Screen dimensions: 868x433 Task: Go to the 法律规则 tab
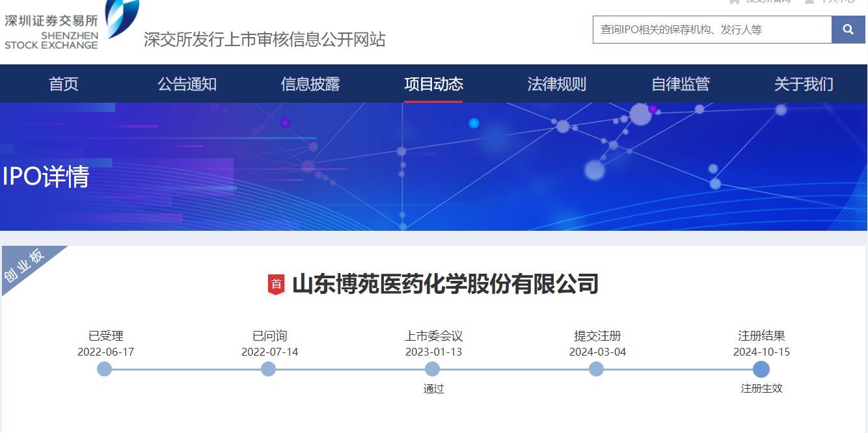[x=557, y=84]
